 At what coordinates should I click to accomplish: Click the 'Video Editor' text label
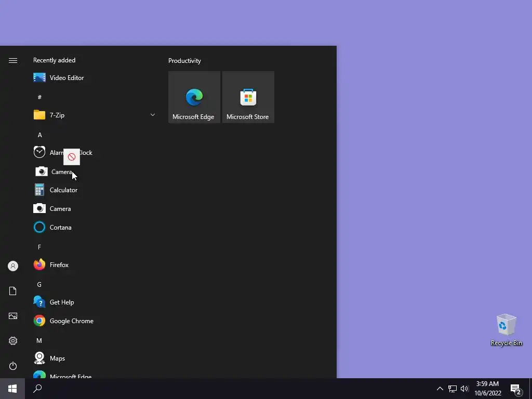click(67, 78)
